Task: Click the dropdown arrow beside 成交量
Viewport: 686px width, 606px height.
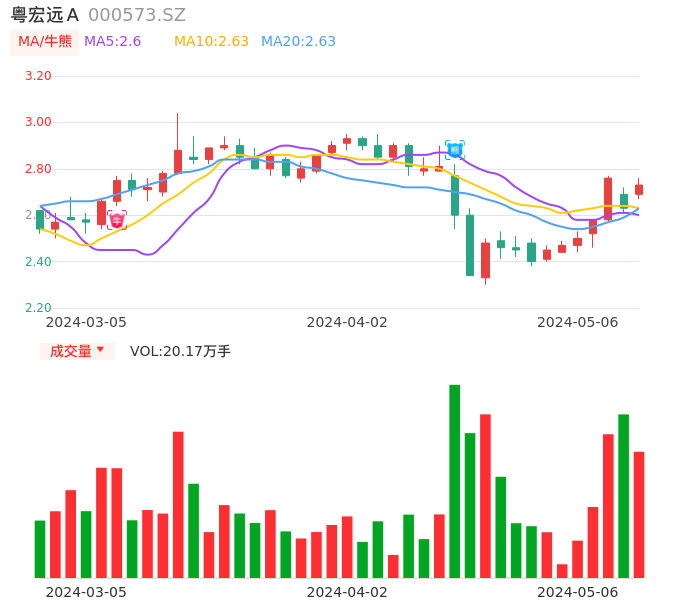Action: click(100, 350)
